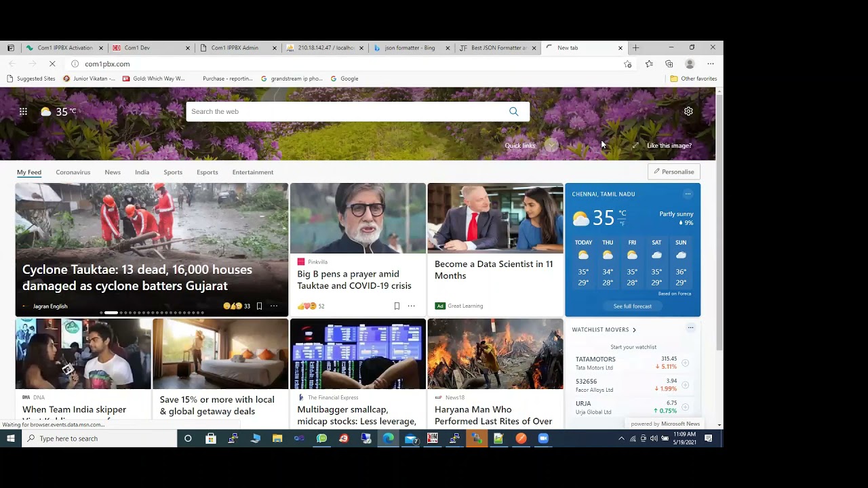Select the Sports feed tab

(x=173, y=172)
